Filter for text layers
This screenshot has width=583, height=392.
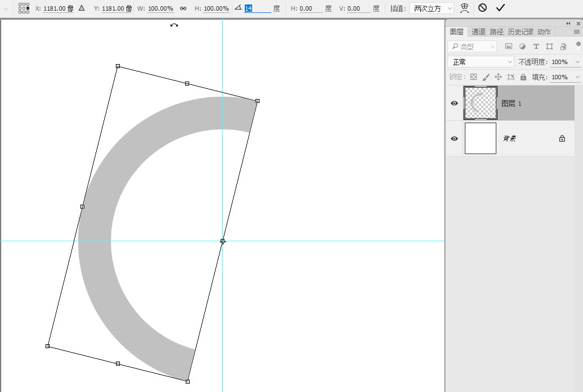pos(536,47)
